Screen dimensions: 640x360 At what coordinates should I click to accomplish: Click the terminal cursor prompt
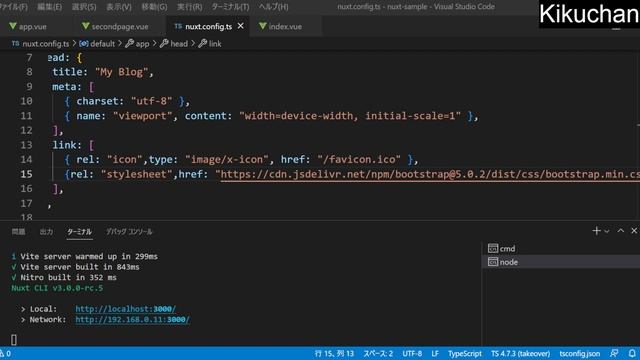click(14, 340)
